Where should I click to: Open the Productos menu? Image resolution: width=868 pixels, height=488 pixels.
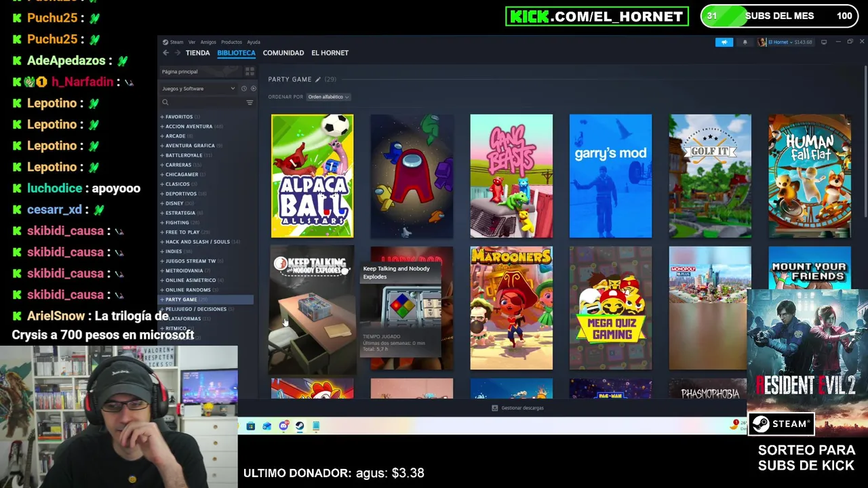point(231,42)
